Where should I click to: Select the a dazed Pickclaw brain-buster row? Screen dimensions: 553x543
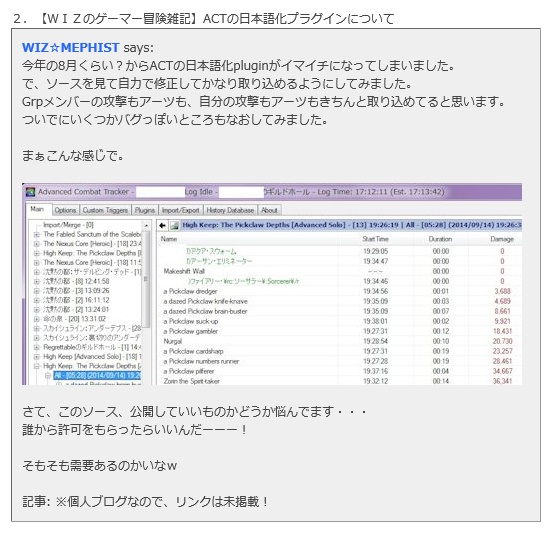340,312
